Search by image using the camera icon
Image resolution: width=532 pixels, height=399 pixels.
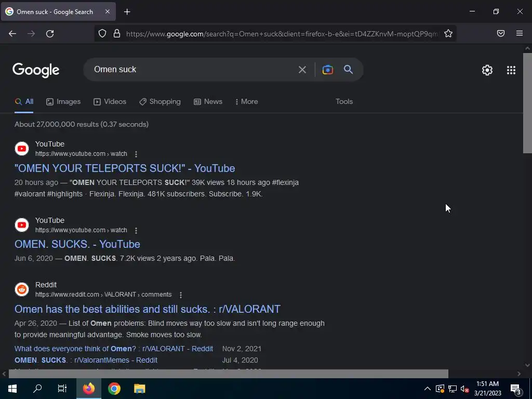(327, 70)
